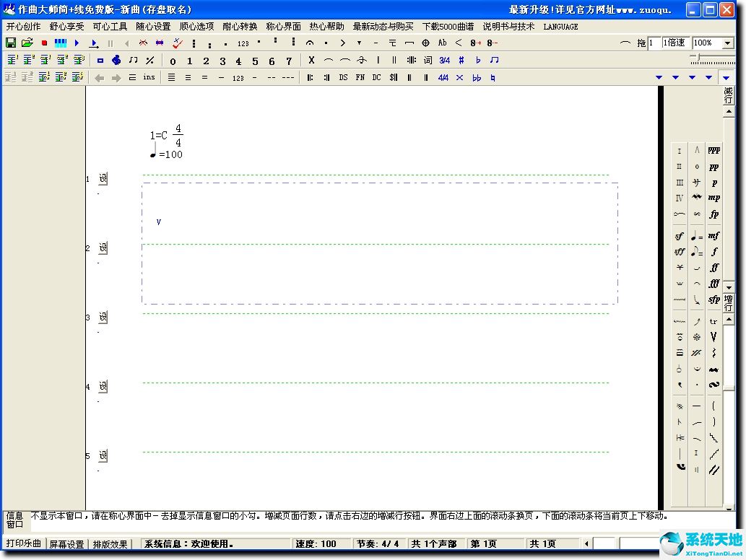The image size is (746, 560).
Task: Select the sfp dynamic marking
Action: click(x=714, y=299)
